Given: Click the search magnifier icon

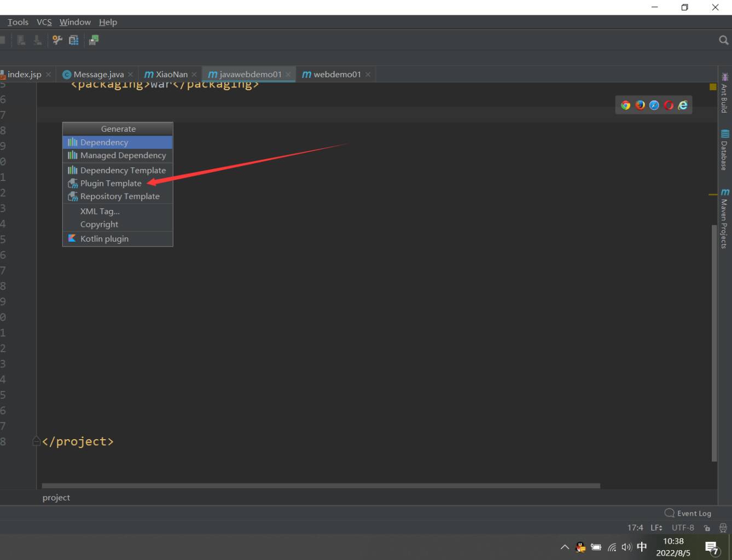Looking at the screenshot, I should tap(723, 40).
